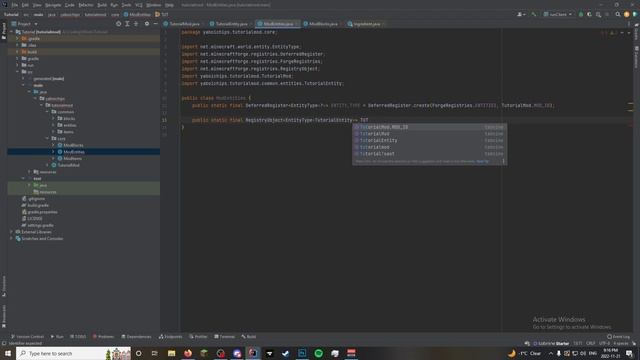Open the Version Control tool window
This screenshot has width=640, height=360.
coord(27,337)
